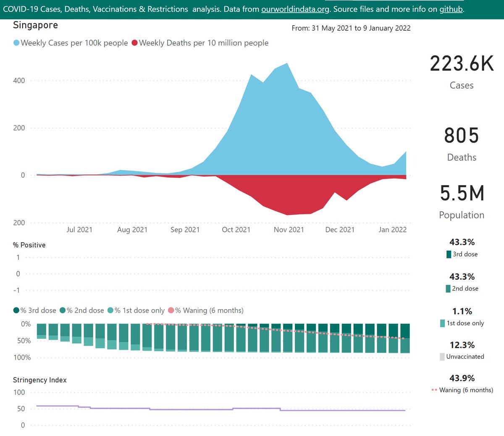Click the 3rd dose square icon on right panel
This screenshot has height=436, width=504.
tap(449, 254)
